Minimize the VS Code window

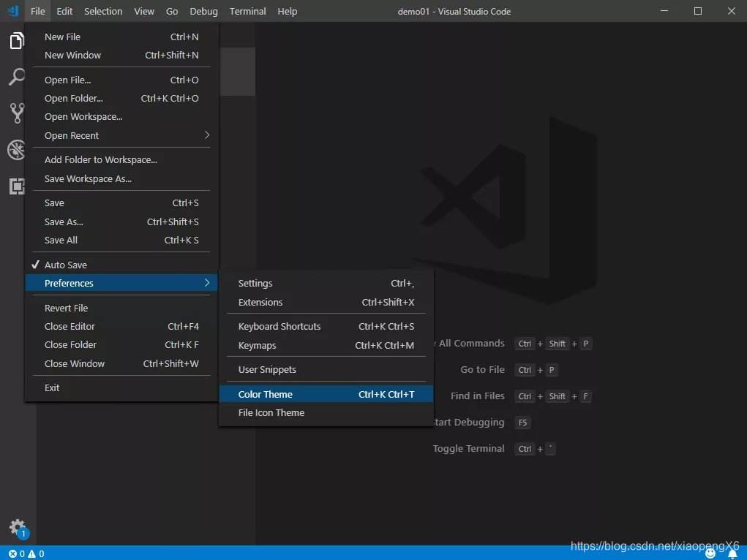click(664, 11)
